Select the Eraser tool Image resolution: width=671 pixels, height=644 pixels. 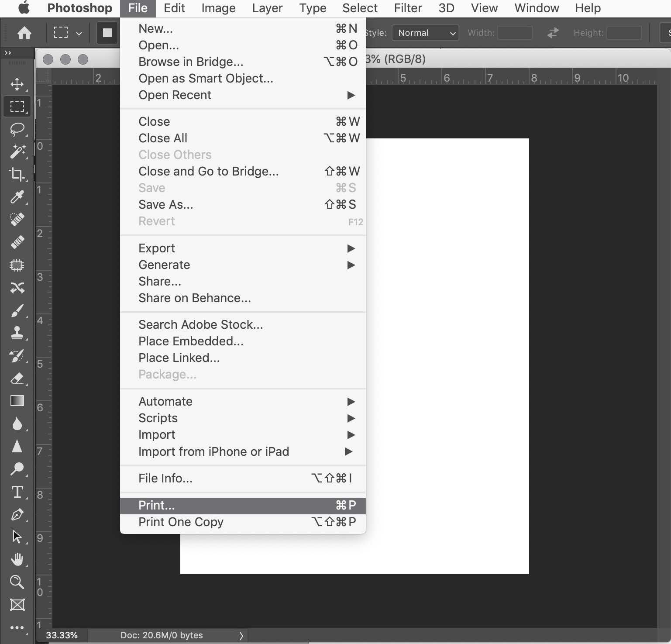click(x=17, y=379)
